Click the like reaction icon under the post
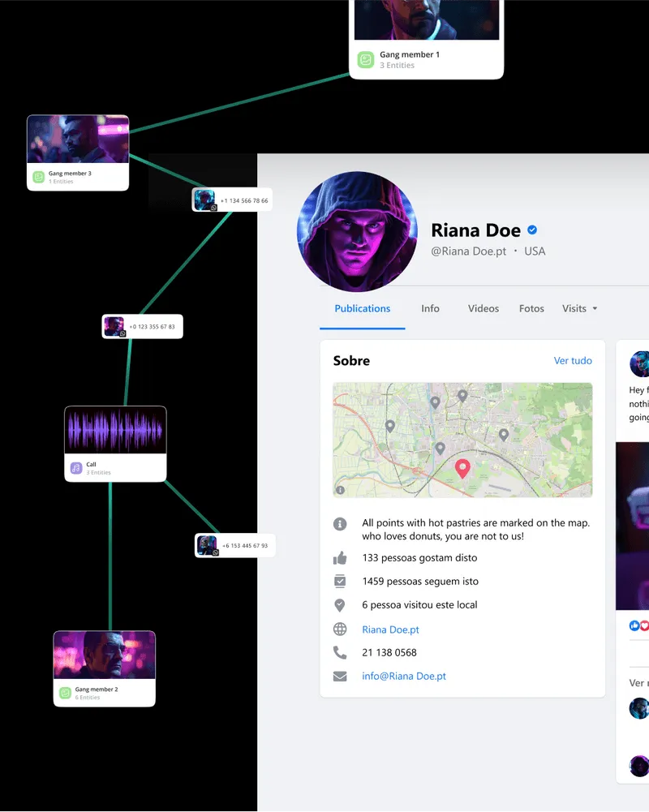 click(x=634, y=625)
